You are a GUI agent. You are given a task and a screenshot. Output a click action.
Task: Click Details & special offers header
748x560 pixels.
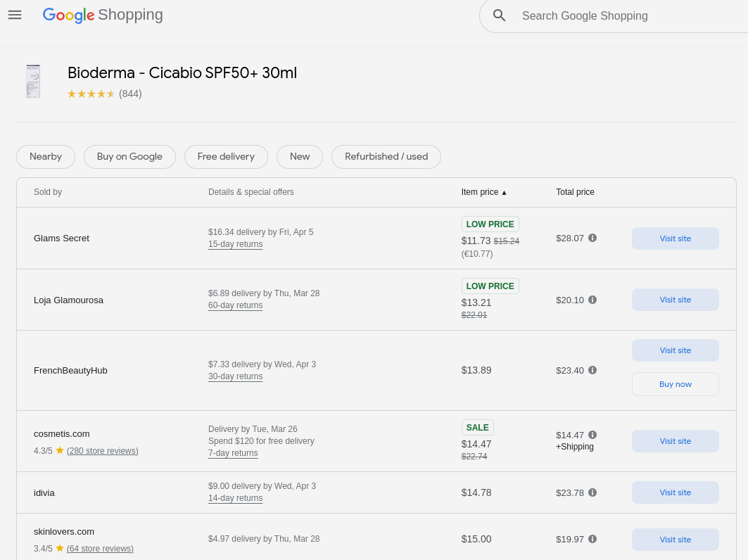coord(251,192)
